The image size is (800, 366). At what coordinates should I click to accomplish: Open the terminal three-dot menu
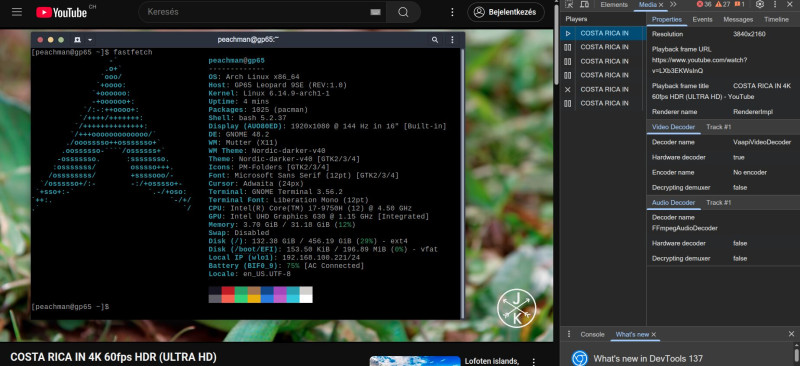point(452,40)
